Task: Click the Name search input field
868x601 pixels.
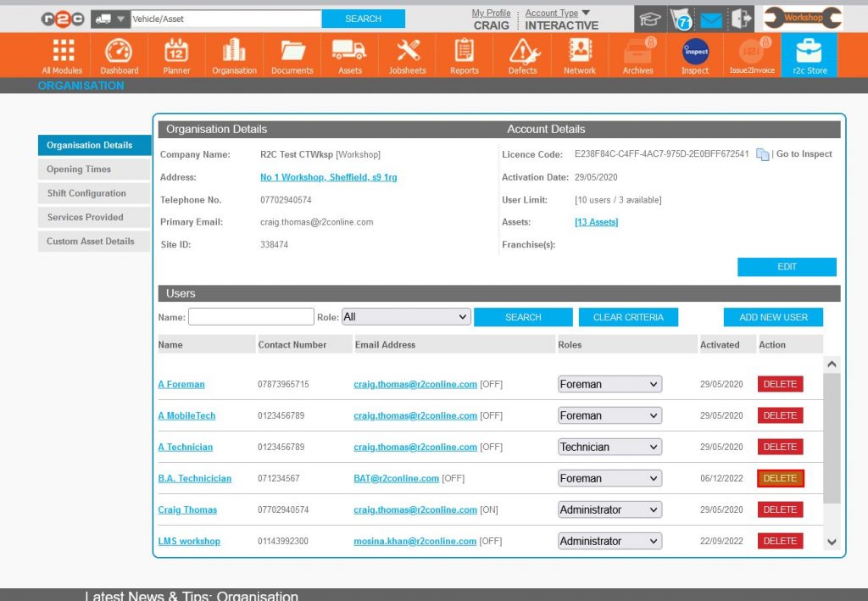Action: coord(250,316)
